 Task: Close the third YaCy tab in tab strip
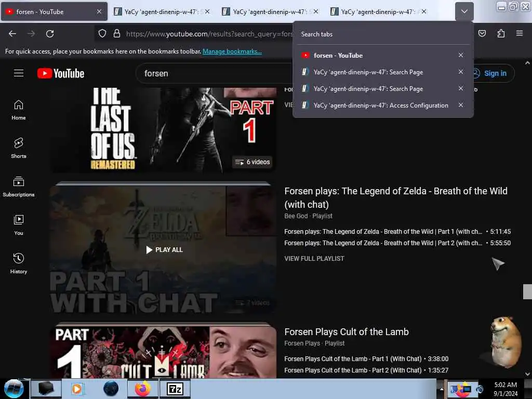tap(424, 11)
